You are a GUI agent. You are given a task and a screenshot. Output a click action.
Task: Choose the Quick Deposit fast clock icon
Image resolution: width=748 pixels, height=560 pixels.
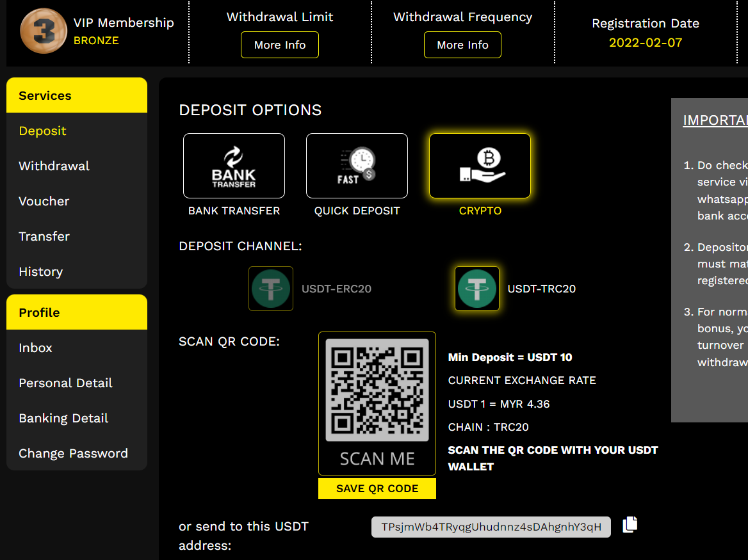[357, 166]
